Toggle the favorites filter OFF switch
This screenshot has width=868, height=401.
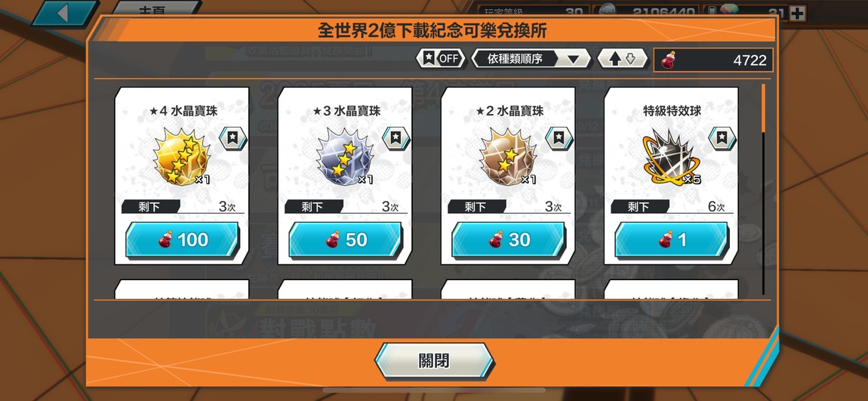point(442,59)
